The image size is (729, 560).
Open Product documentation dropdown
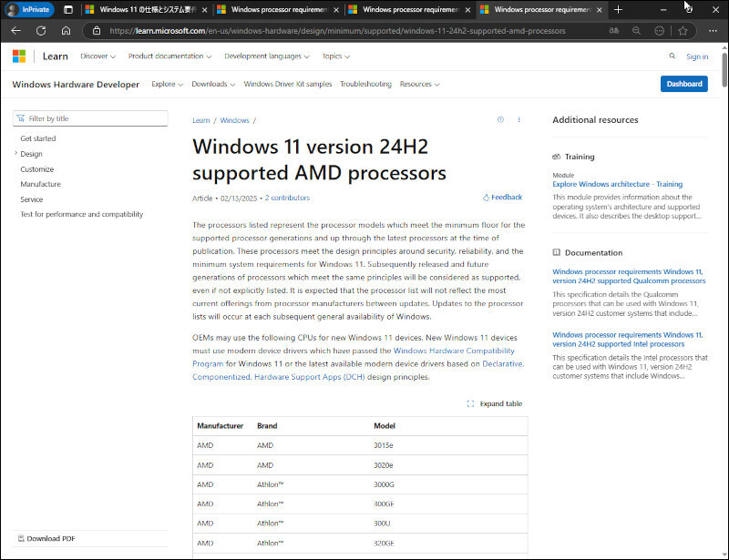pos(169,56)
